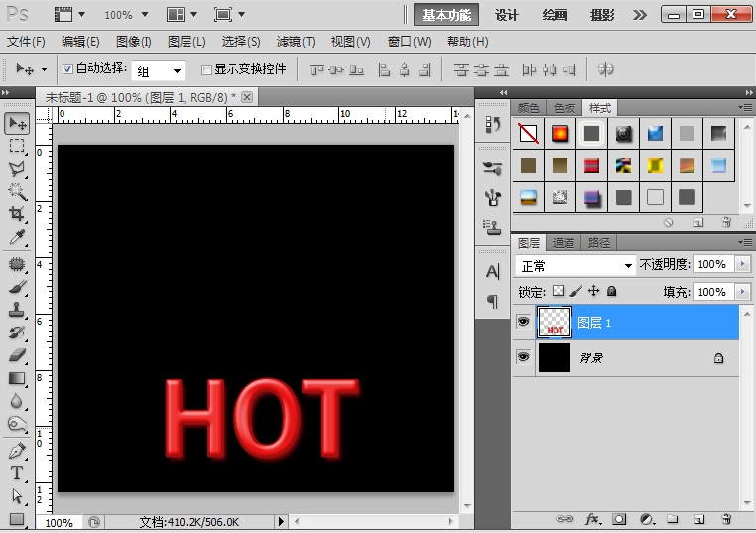Open the Clone Source panel icon
Screen dimensions: 756x533
pos(493,227)
